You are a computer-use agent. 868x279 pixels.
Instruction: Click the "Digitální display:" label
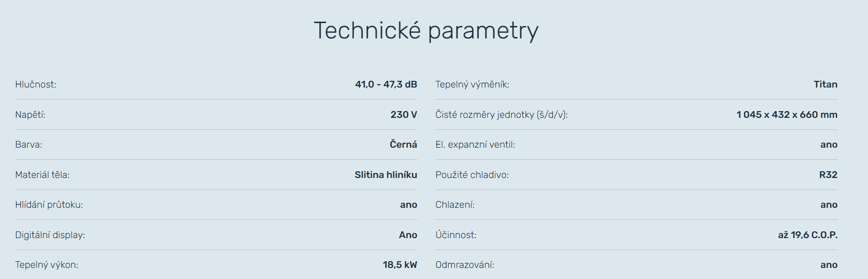pos(50,235)
